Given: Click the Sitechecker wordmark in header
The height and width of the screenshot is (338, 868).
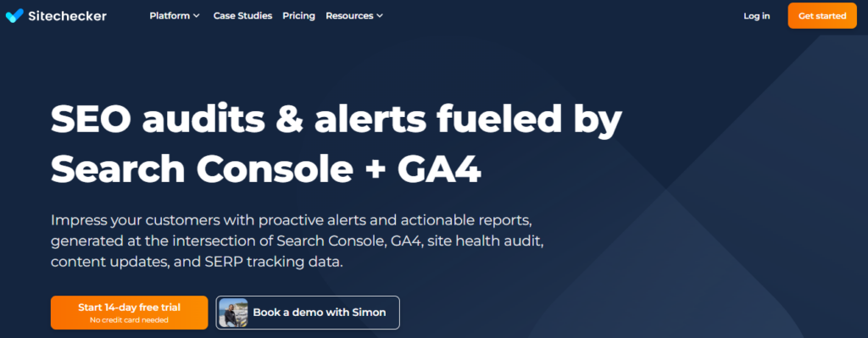Looking at the screenshot, I should (67, 15).
